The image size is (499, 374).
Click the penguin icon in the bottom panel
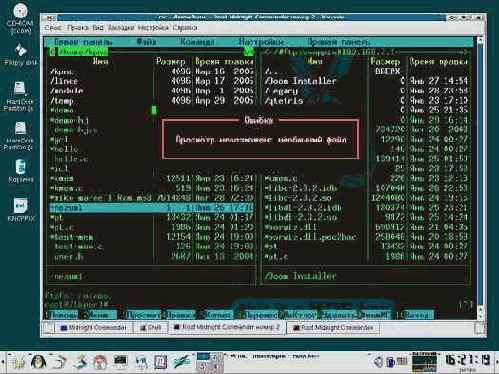pos(38,363)
